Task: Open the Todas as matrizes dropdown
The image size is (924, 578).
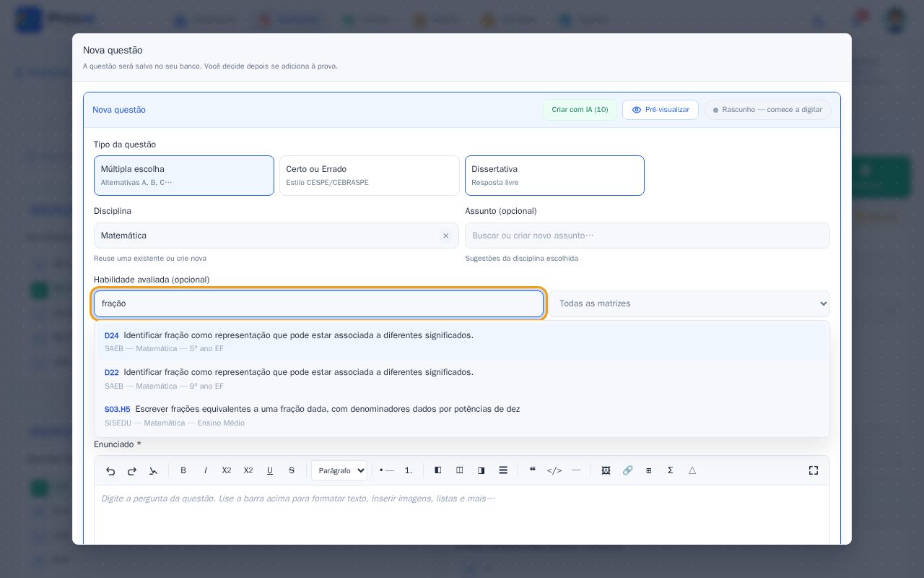Action: pyautogui.click(x=689, y=303)
